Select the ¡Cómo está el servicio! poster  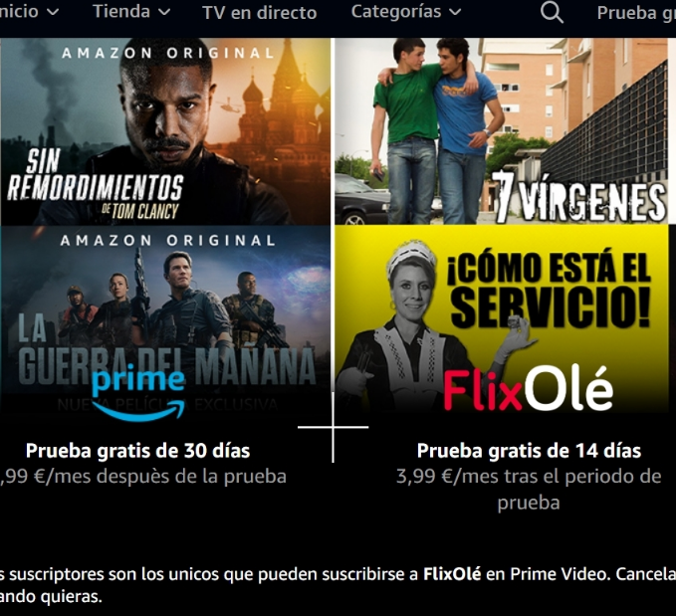502,318
